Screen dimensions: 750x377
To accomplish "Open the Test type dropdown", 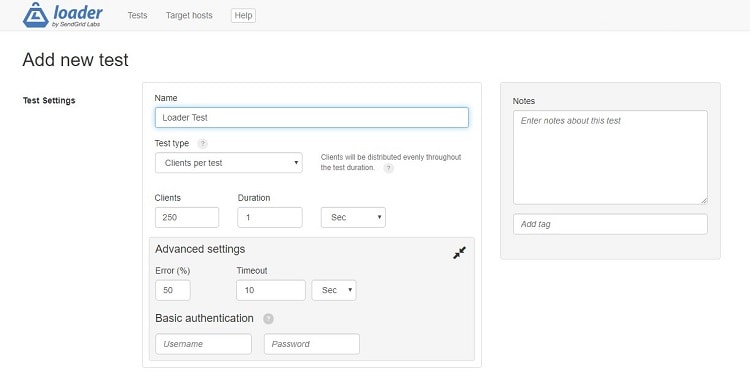I will point(229,163).
